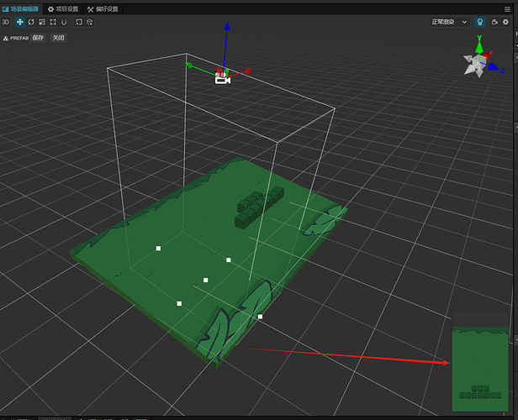Screen dimensions: 518x420
Task: Close prefab editing with 关闭
Action: click(x=59, y=38)
